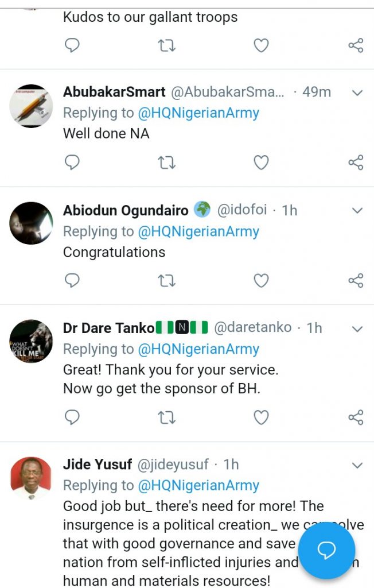Expand options menu for Abiodun Ogundairo's tweet
Screen dimensions: 374x588
point(357,211)
